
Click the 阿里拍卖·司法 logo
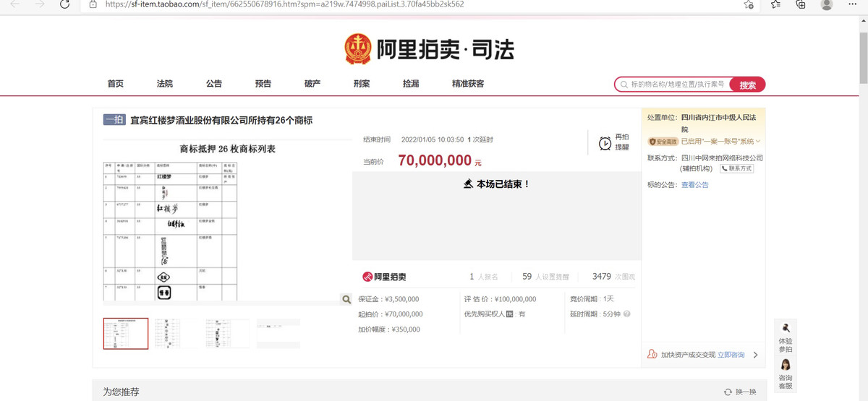pos(430,49)
